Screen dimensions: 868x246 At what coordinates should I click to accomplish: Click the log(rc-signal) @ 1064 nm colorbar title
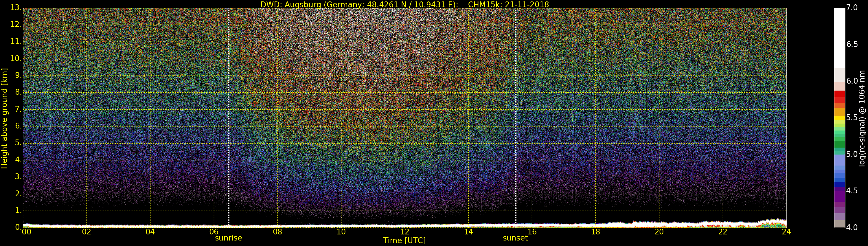pos(862,118)
